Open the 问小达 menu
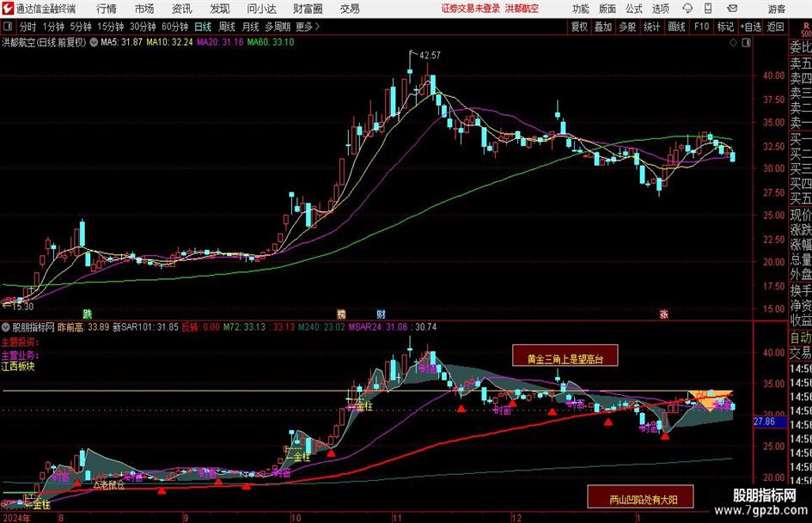The height and width of the screenshot is (523, 812). coord(261,9)
